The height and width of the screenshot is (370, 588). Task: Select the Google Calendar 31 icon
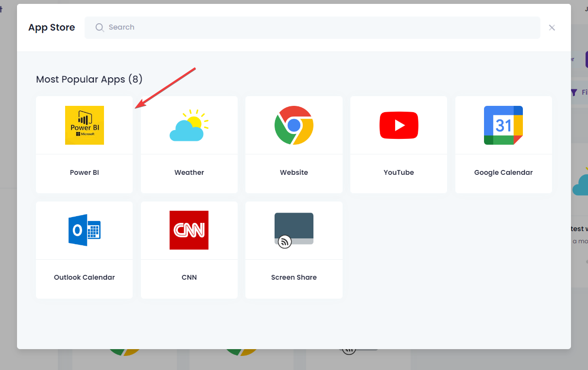click(x=503, y=125)
